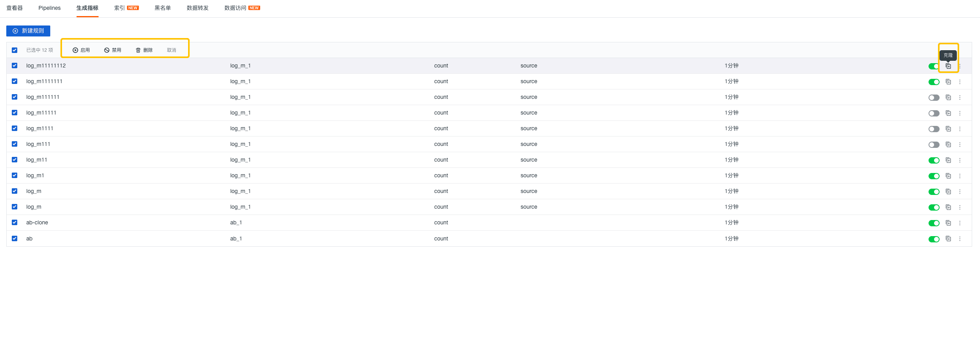
Task: Go to the 黑名单 tab
Action: (x=163, y=8)
